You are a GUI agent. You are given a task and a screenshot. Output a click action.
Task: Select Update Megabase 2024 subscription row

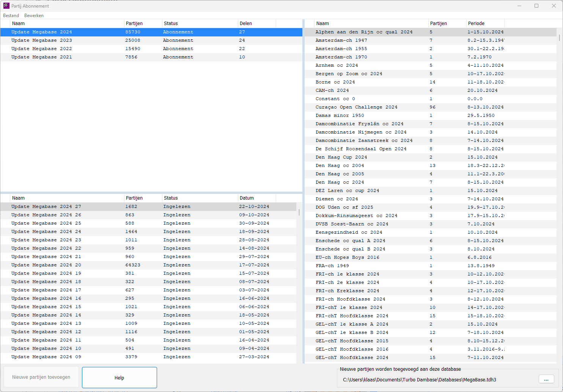tap(151, 32)
